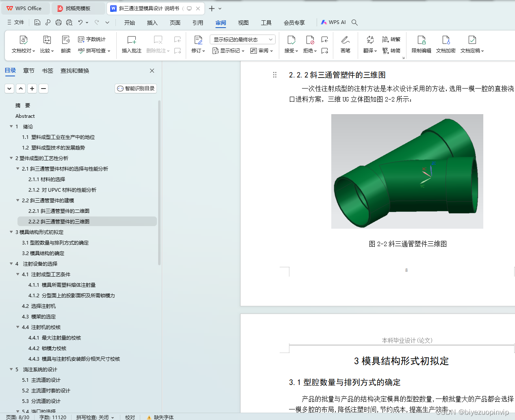Go to 'Abstract' outline entry
The width and height of the screenshot is (515, 420).
(25, 116)
